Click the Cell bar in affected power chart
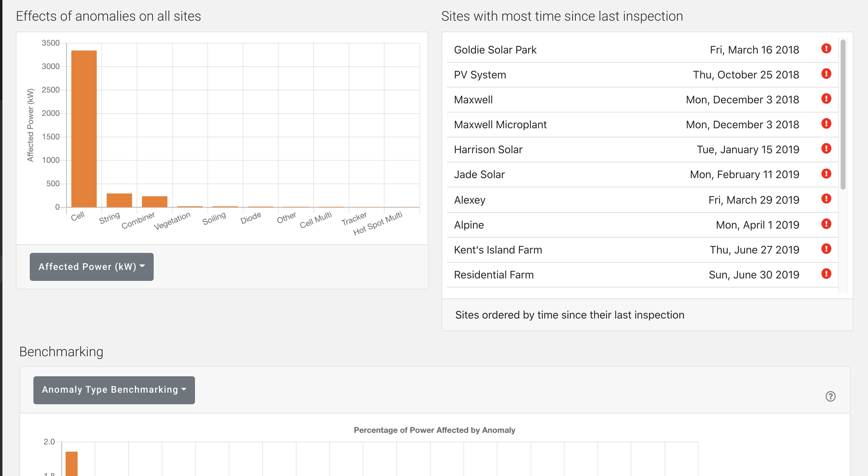The width and height of the screenshot is (868, 476). click(84, 129)
